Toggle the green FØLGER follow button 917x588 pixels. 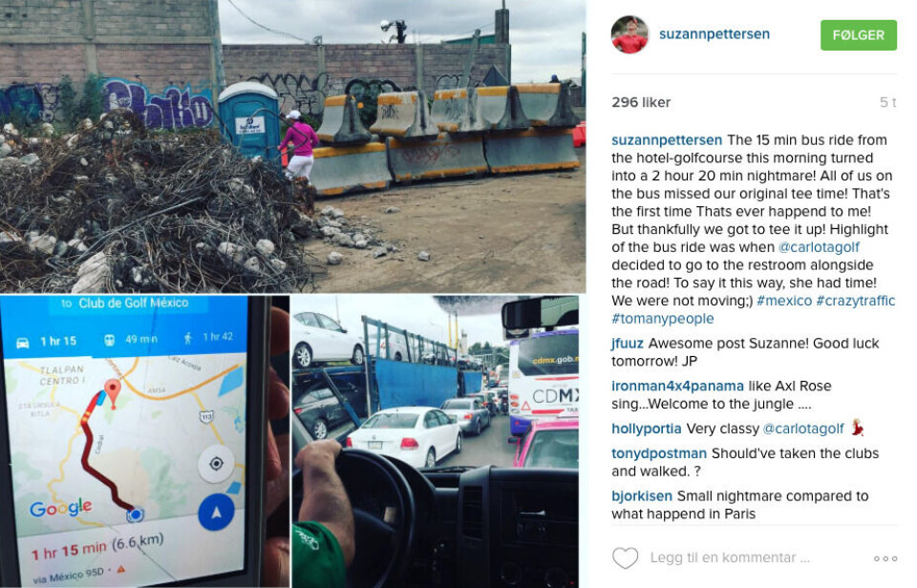point(859,35)
